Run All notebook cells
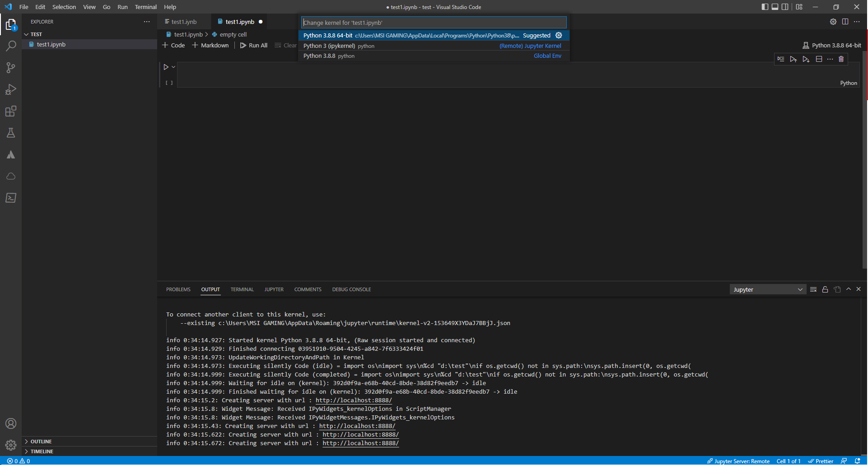Viewport: 868px width, 465px height. pyautogui.click(x=254, y=45)
